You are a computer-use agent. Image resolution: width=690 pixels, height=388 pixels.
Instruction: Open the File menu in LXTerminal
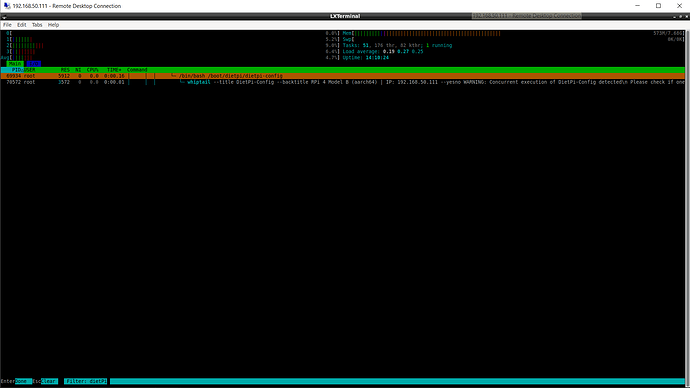7,25
